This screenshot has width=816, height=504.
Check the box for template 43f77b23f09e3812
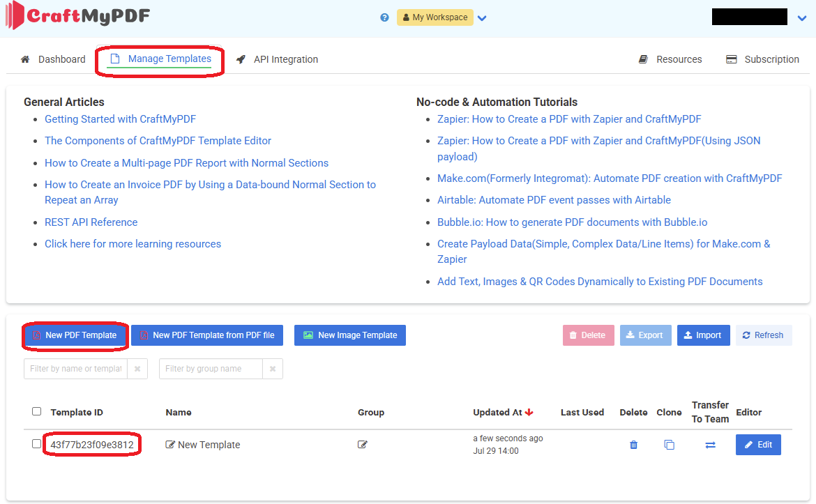(x=37, y=444)
